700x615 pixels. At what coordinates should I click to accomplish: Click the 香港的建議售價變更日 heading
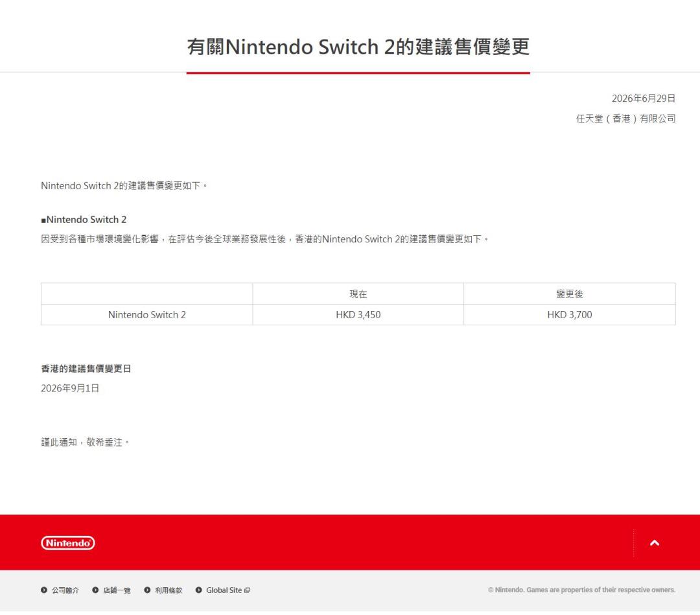pyautogui.click(x=86, y=369)
